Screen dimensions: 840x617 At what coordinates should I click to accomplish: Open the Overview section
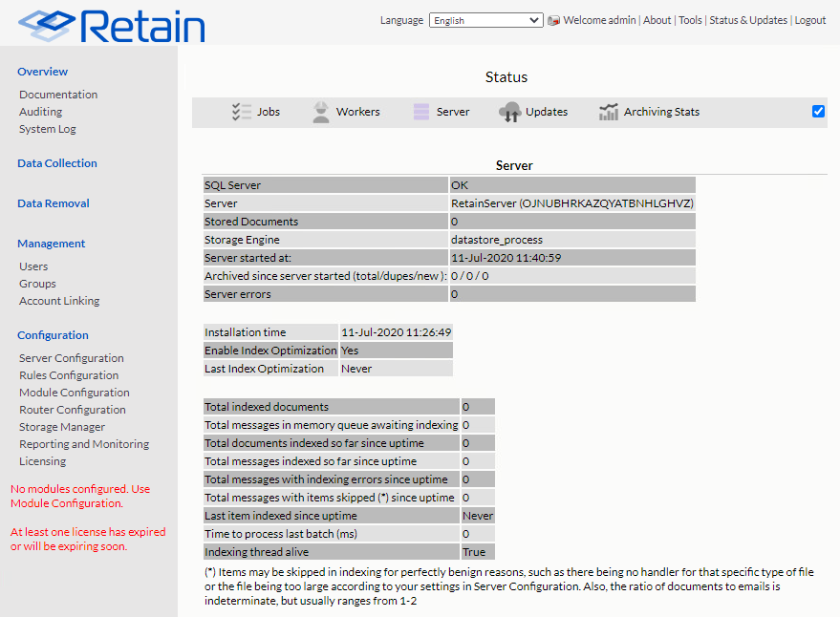[42, 72]
